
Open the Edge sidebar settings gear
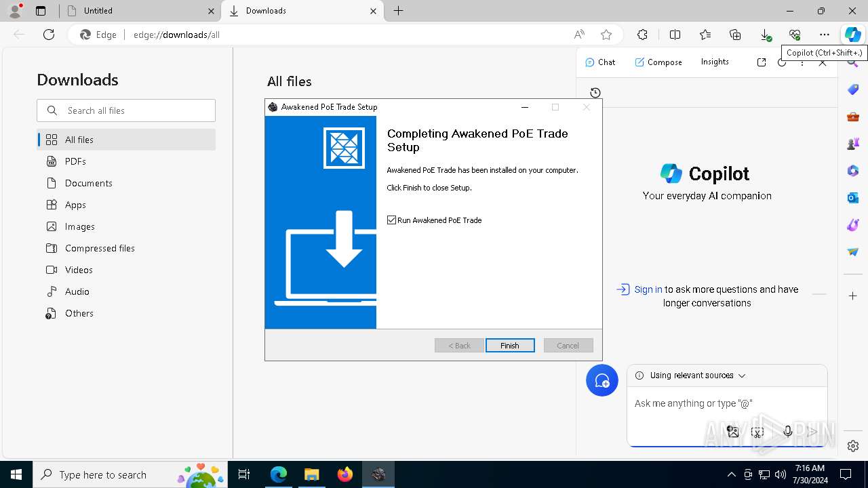(853, 446)
